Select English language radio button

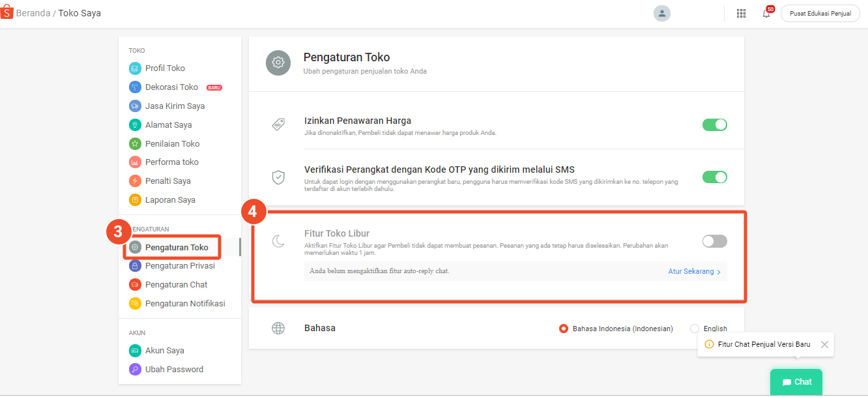pyautogui.click(x=694, y=329)
